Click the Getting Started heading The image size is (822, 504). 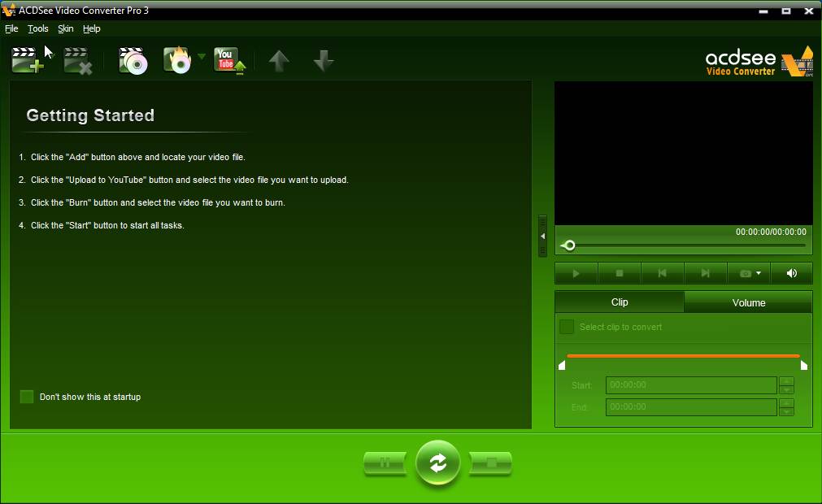tap(90, 115)
